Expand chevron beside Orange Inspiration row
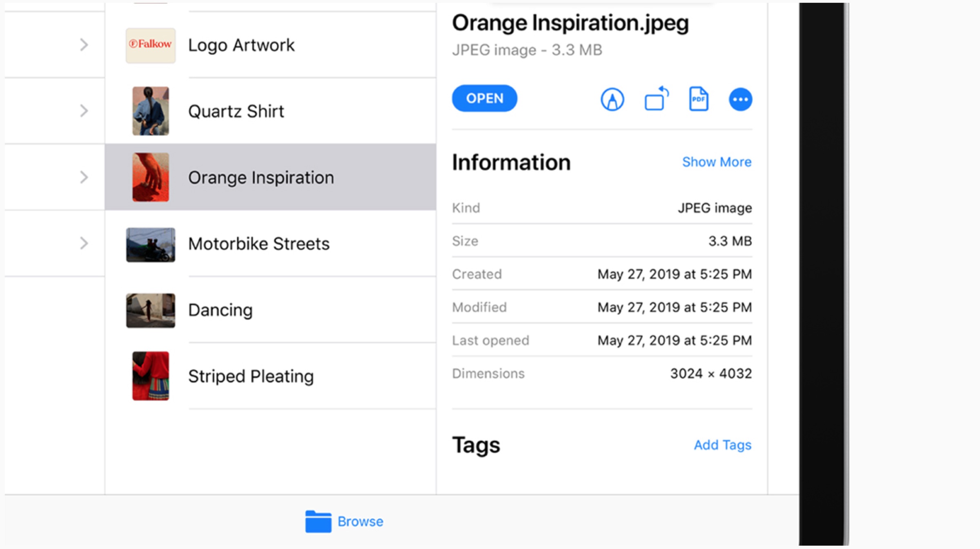The image size is (980, 549). 84,177
